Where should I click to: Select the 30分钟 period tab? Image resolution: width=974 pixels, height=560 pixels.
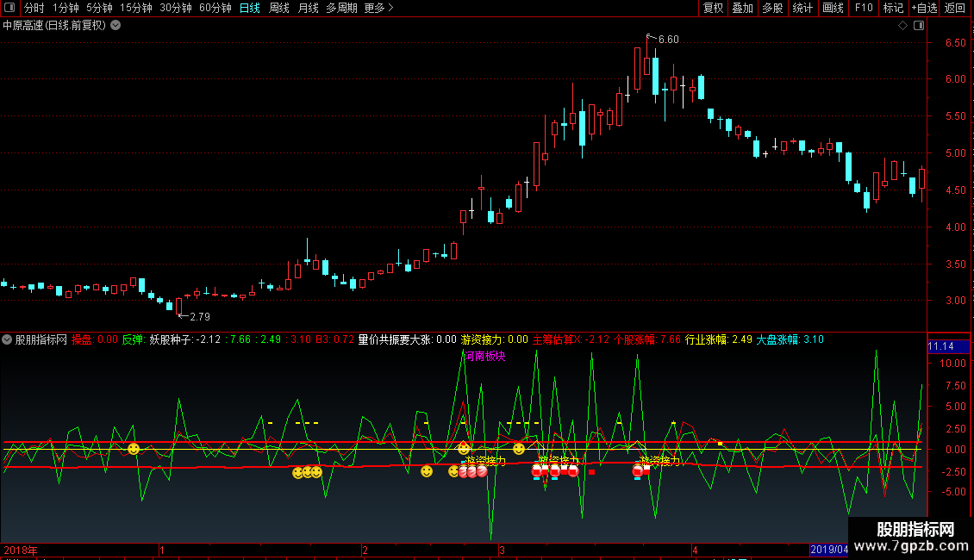176,8
